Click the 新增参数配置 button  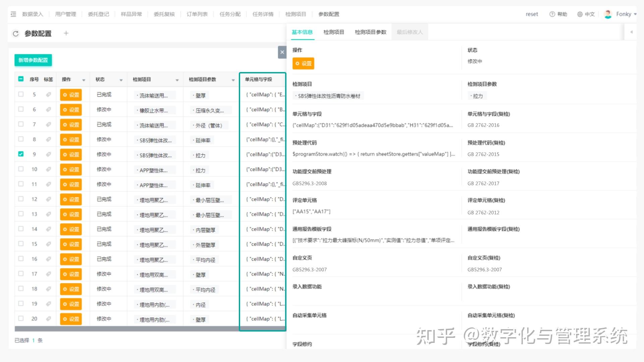click(33, 60)
